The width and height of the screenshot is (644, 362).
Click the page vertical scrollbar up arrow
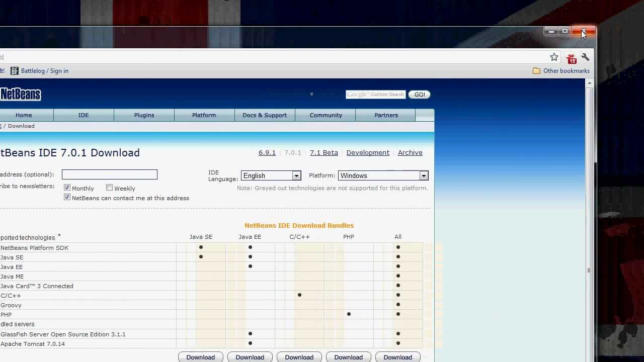pos(589,83)
